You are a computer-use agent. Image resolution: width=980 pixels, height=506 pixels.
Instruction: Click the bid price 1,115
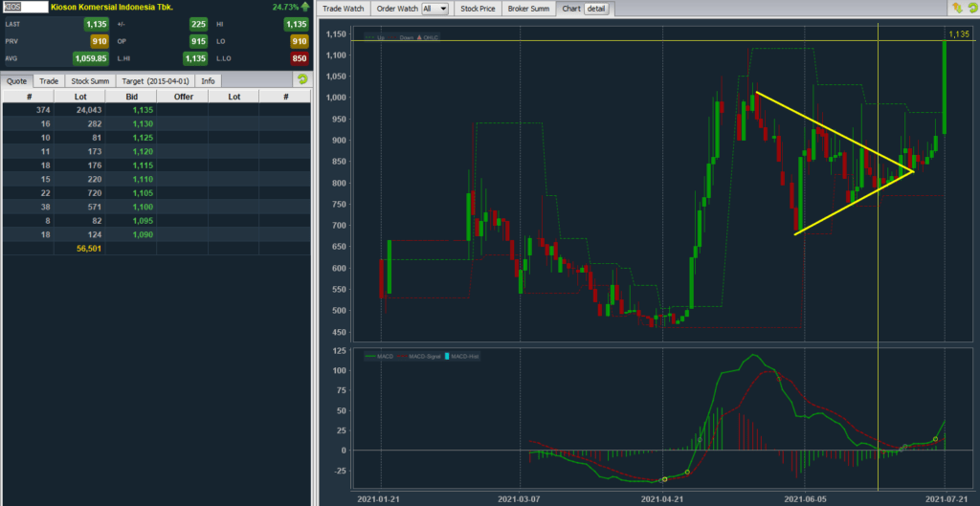coord(143,165)
